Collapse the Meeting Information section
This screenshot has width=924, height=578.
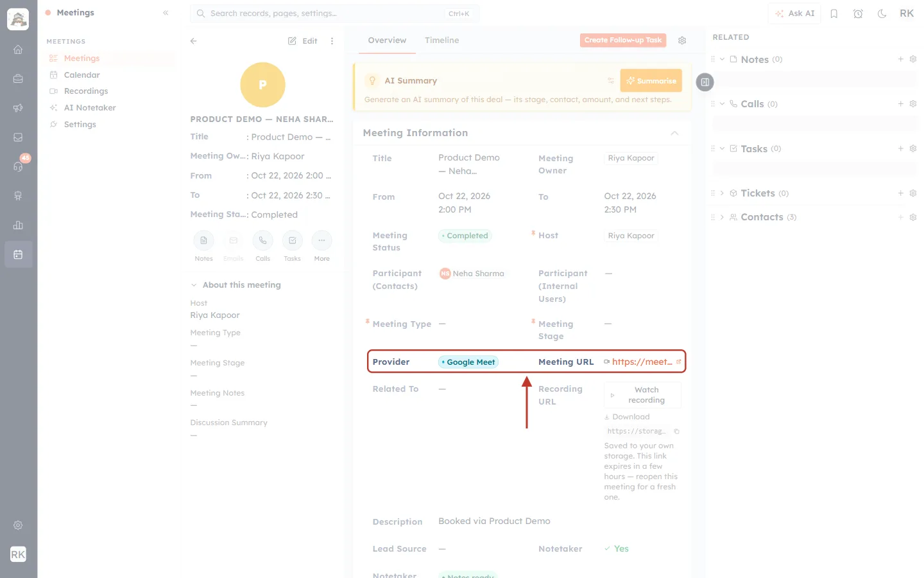pyautogui.click(x=674, y=133)
